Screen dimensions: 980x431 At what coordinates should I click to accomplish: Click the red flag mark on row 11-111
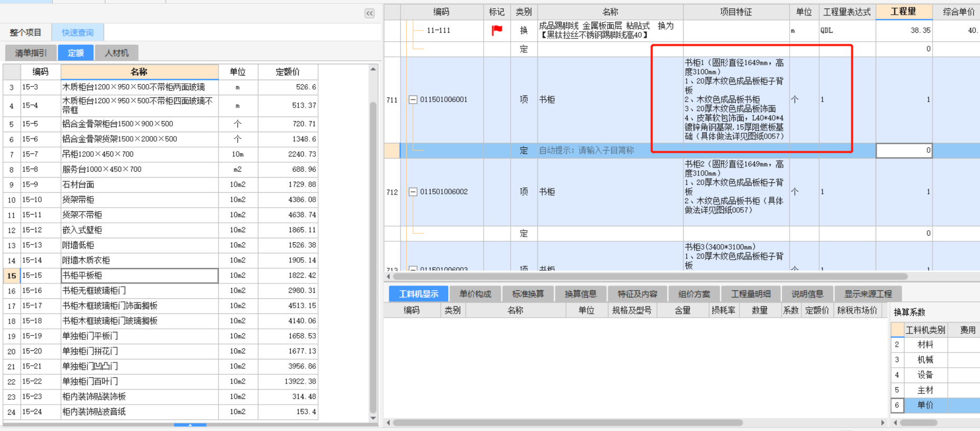(497, 31)
